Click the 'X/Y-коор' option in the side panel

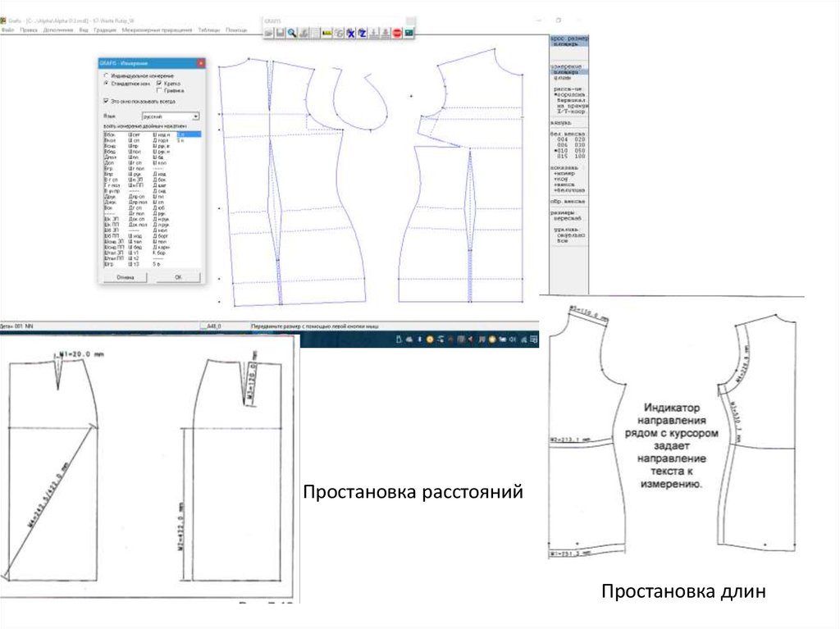(x=571, y=112)
